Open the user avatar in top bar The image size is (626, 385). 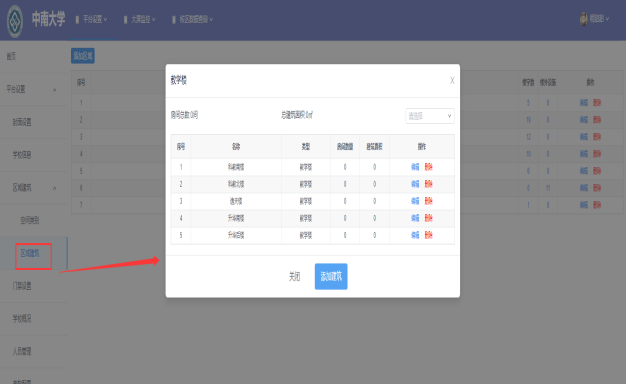[583, 18]
